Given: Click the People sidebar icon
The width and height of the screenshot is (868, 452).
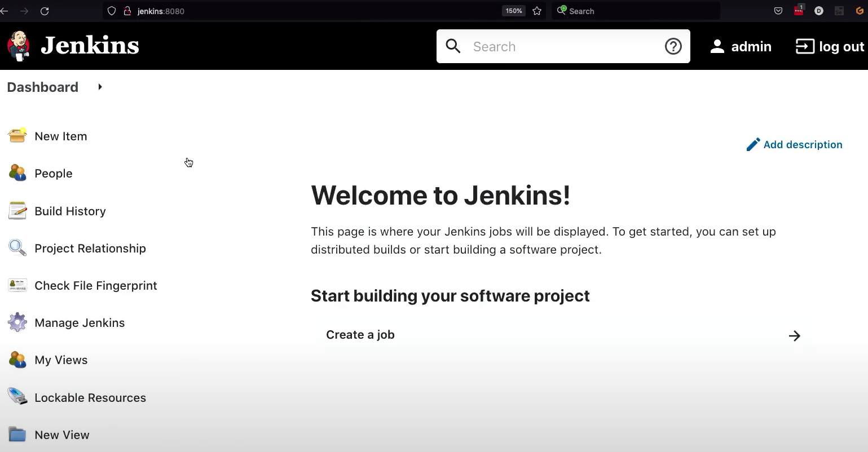Looking at the screenshot, I should pos(17,173).
